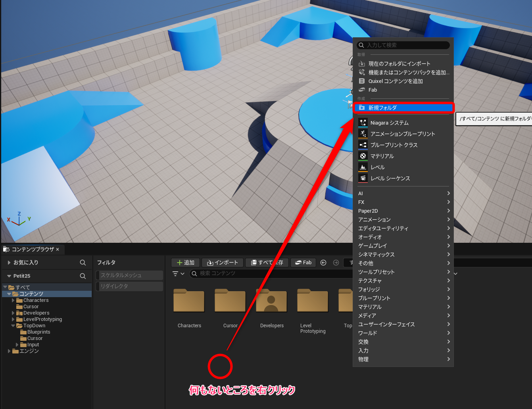Viewport: 532px width, 409px height.
Task: Click the アニメーションブループリント icon in menu
Action: (x=363, y=134)
